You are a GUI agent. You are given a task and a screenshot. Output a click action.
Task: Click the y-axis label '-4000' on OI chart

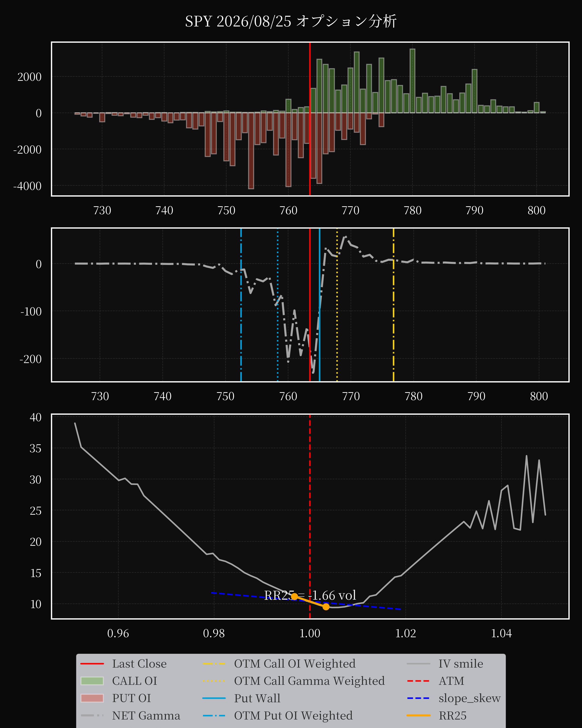(27, 186)
